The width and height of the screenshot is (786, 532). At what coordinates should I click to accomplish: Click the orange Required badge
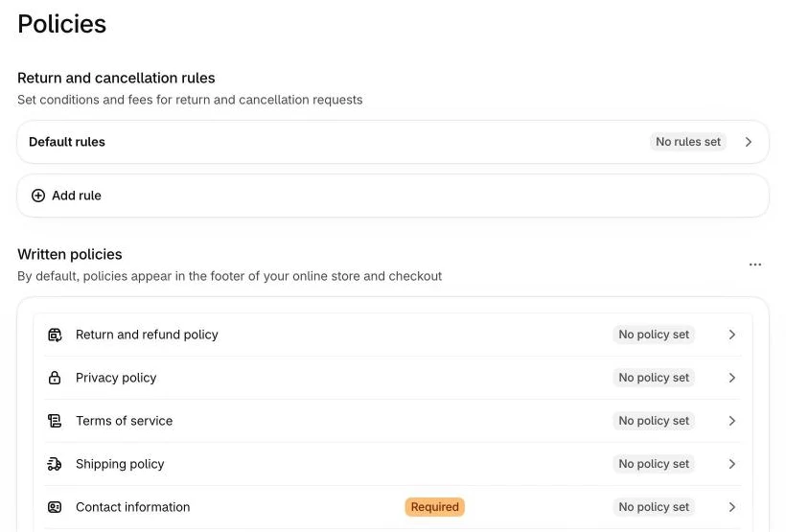click(x=434, y=507)
